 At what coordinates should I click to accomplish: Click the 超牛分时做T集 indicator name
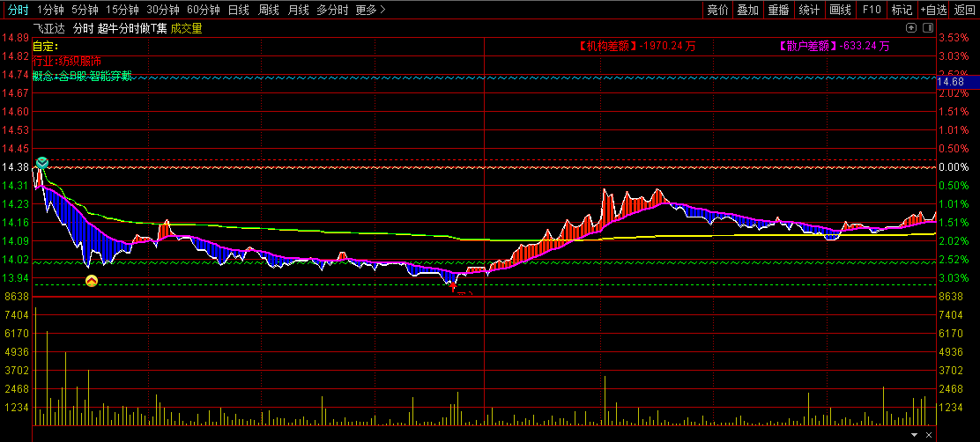tap(132, 29)
